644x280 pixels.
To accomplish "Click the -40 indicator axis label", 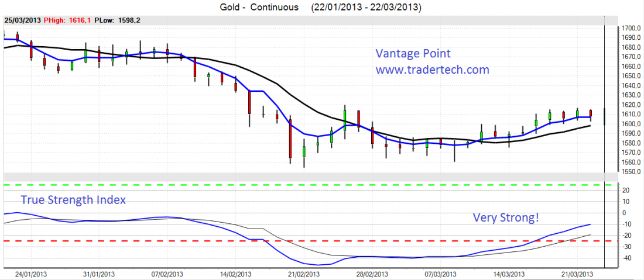I will (x=626, y=257).
